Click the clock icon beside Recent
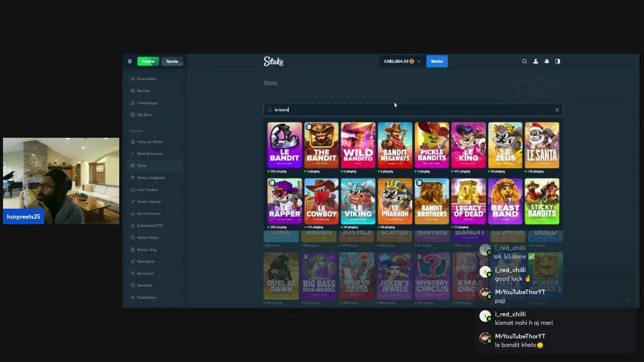This screenshot has height=362, width=644. tap(132, 91)
